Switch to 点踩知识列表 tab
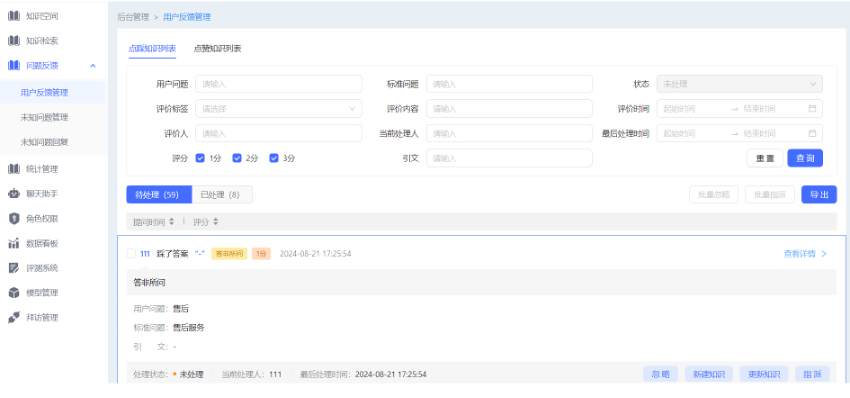 [152, 48]
